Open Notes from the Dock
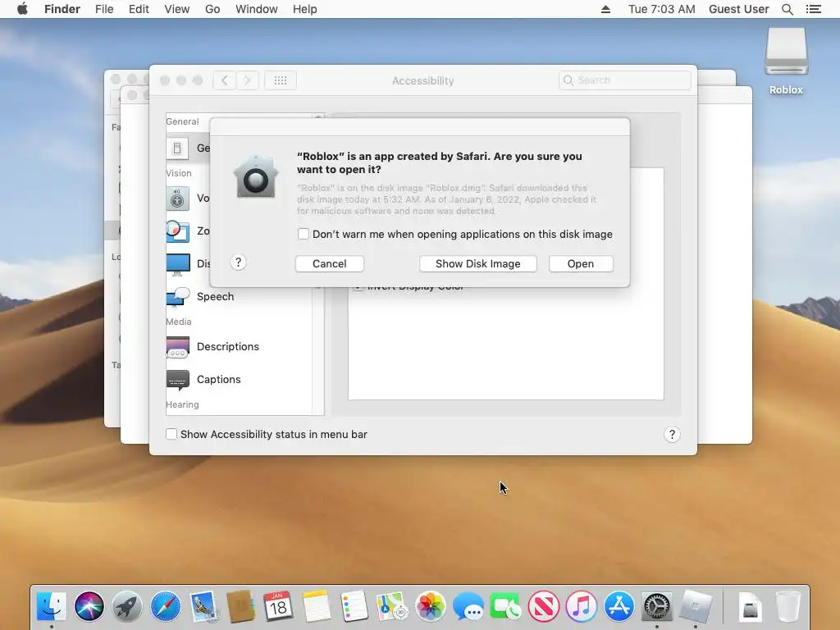This screenshot has height=630, width=840. 317,607
